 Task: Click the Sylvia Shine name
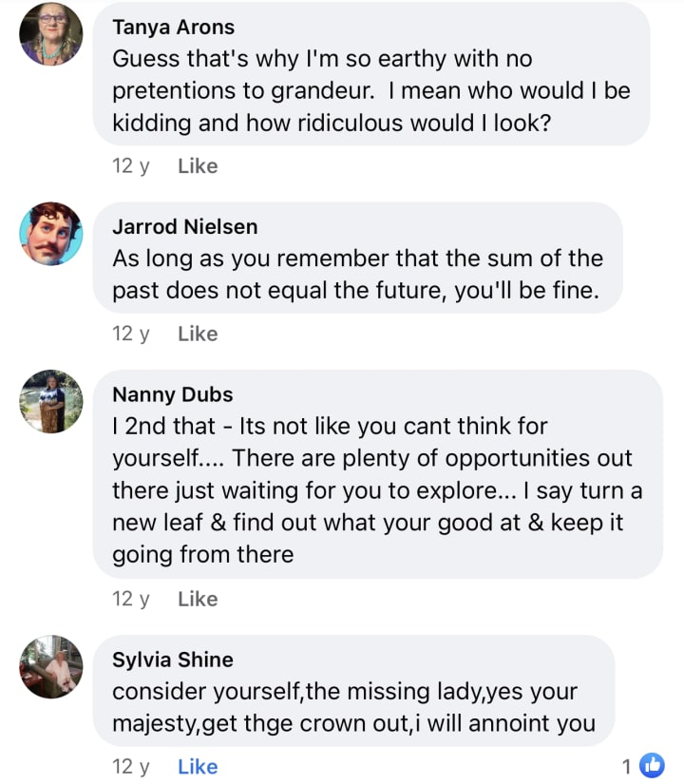pos(172,660)
